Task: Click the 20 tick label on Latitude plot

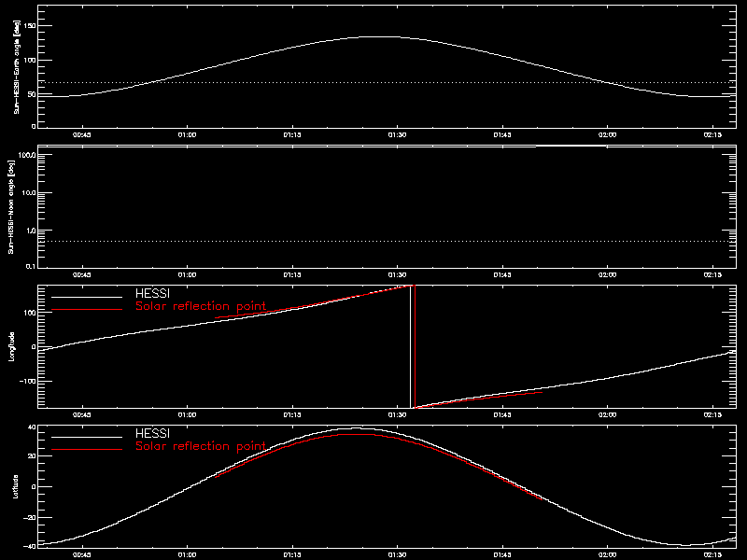Action: [x=32, y=456]
